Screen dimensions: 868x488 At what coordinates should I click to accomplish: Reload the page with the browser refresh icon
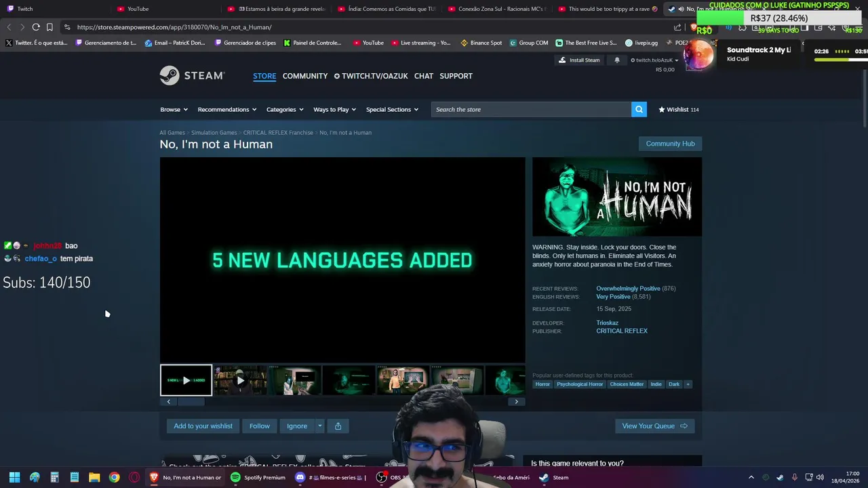pos(36,27)
